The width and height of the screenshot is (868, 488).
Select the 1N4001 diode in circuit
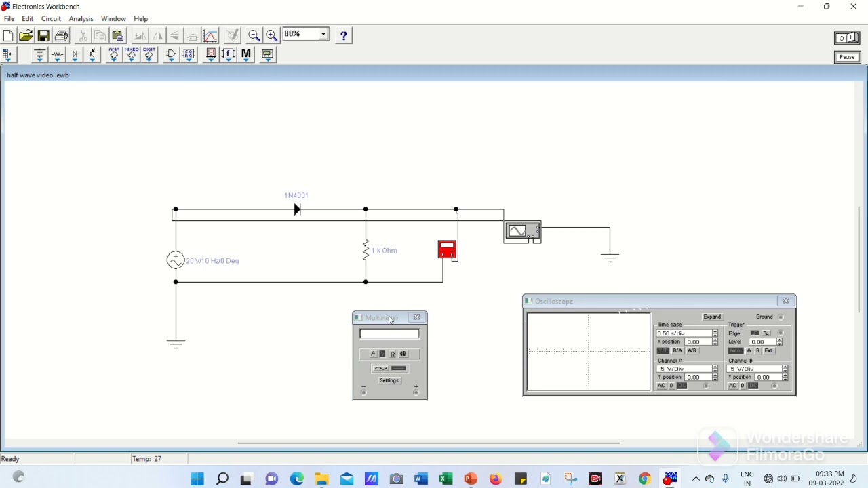click(297, 210)
